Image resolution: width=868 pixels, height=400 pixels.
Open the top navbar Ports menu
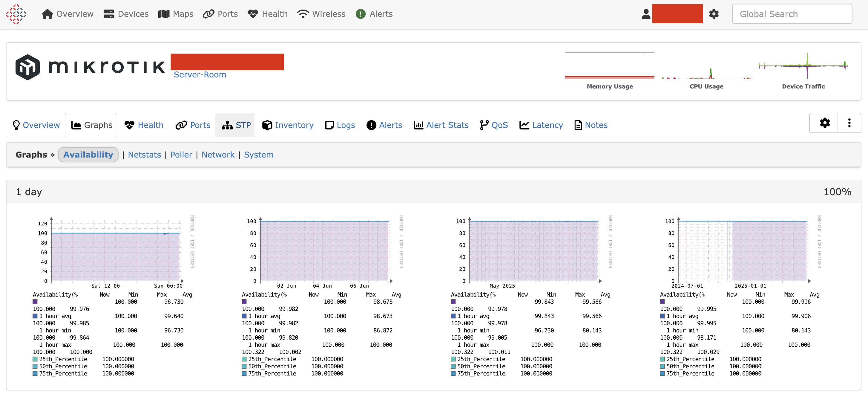[x=220, y=14]
